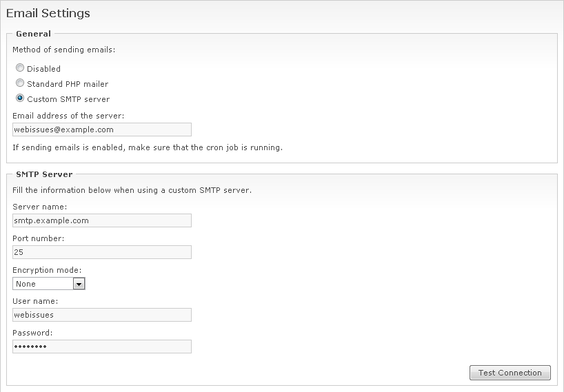Screen dimensions: 564x392
Task: Click the "Server name:" label
Action: click(x=40, y=207)
